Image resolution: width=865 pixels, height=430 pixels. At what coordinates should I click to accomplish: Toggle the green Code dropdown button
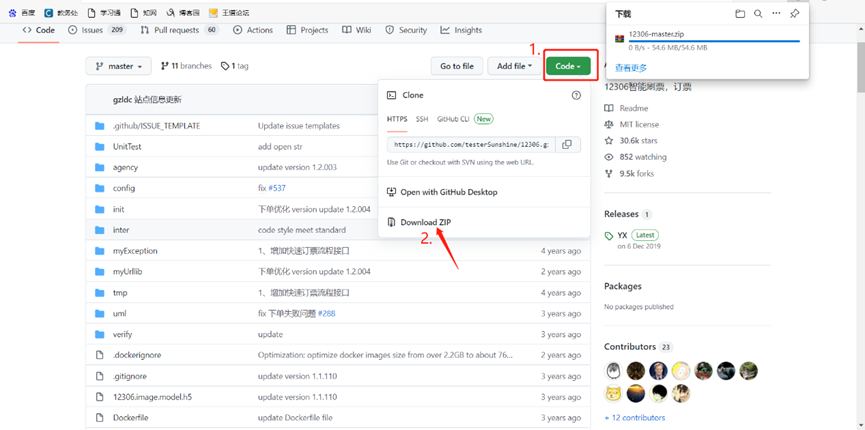click(x=568, y=66)
